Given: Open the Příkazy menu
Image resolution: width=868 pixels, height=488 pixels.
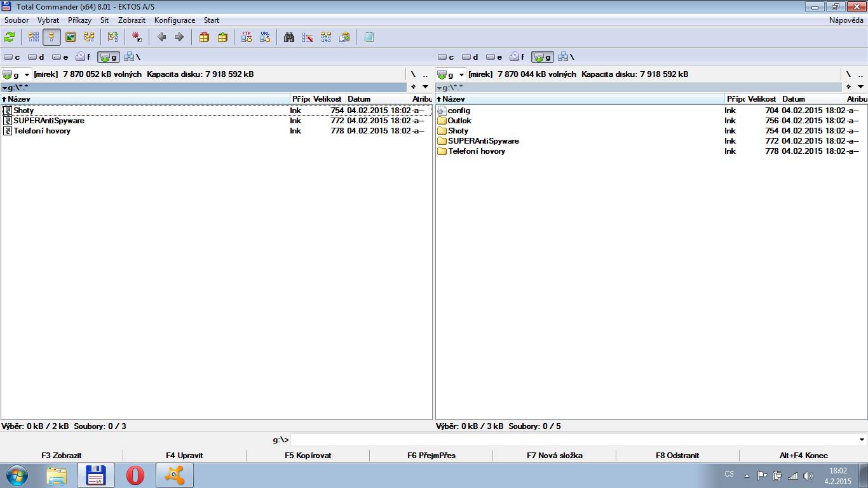Looking at the screenshot, I should [x=79, y=20].
